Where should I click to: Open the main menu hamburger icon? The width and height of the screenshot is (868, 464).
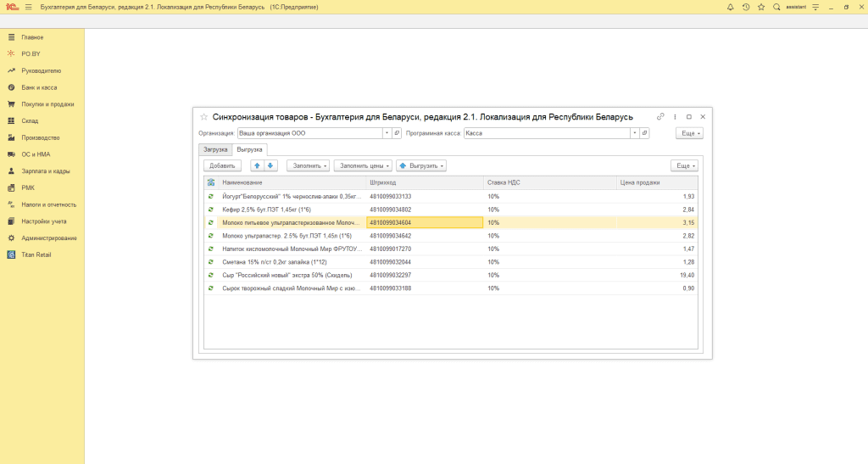pos(28,7)
